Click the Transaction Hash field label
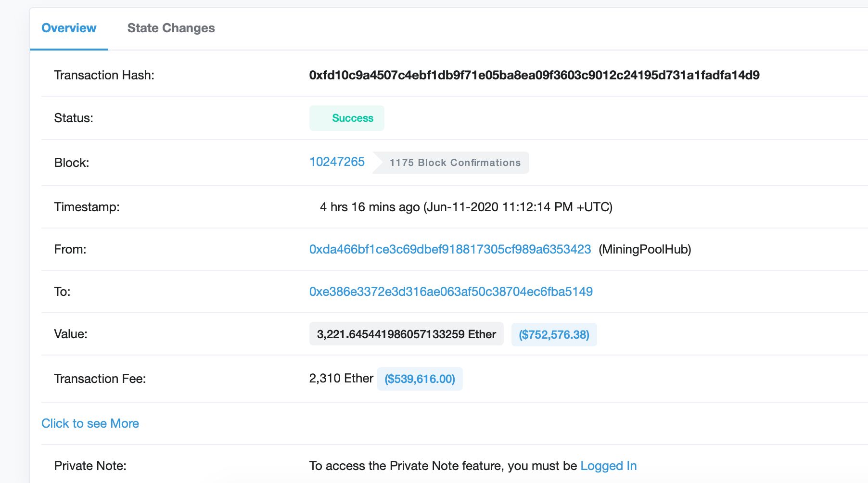 click(x=104, y=75)
